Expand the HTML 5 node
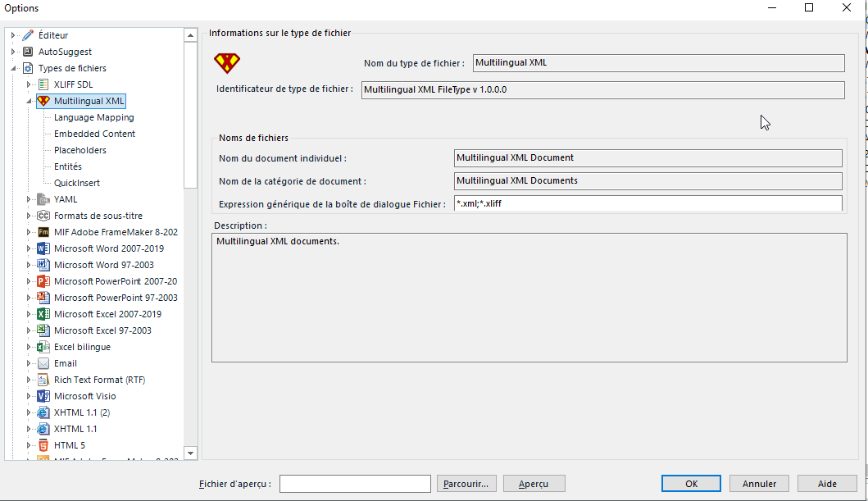 click(x=28, y=445)
